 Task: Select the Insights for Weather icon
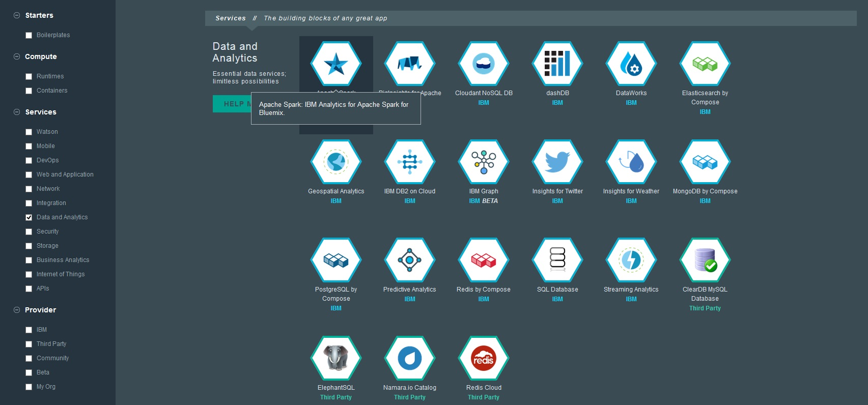click(631, 162)
